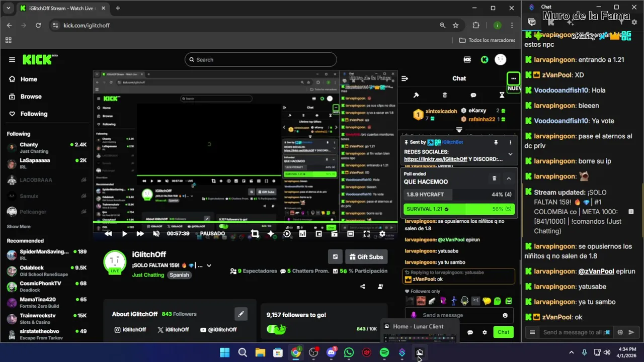Send message in popout chat window

[x=631, y=332]
